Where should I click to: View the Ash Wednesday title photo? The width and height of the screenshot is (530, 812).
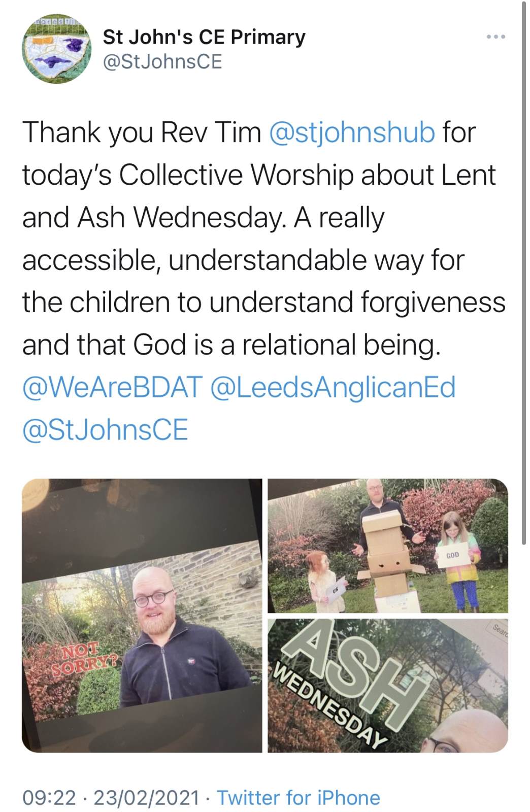[x=388, y=685]
